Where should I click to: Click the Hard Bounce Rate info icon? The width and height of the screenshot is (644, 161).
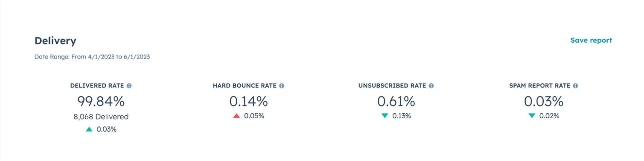[282, 86]
